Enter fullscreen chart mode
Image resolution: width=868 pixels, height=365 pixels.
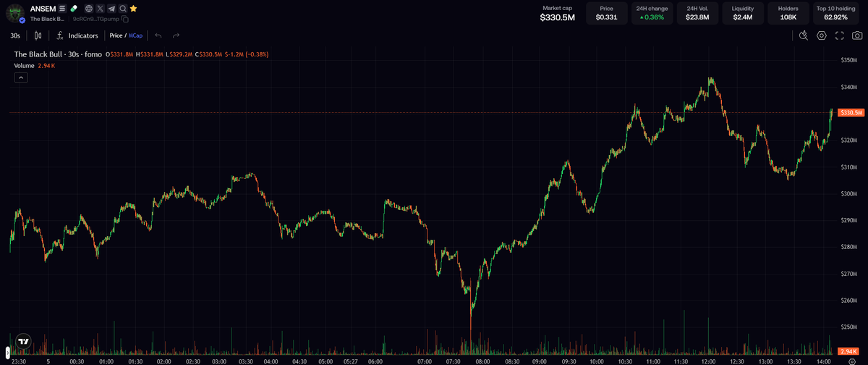click(x=839, y=35)
